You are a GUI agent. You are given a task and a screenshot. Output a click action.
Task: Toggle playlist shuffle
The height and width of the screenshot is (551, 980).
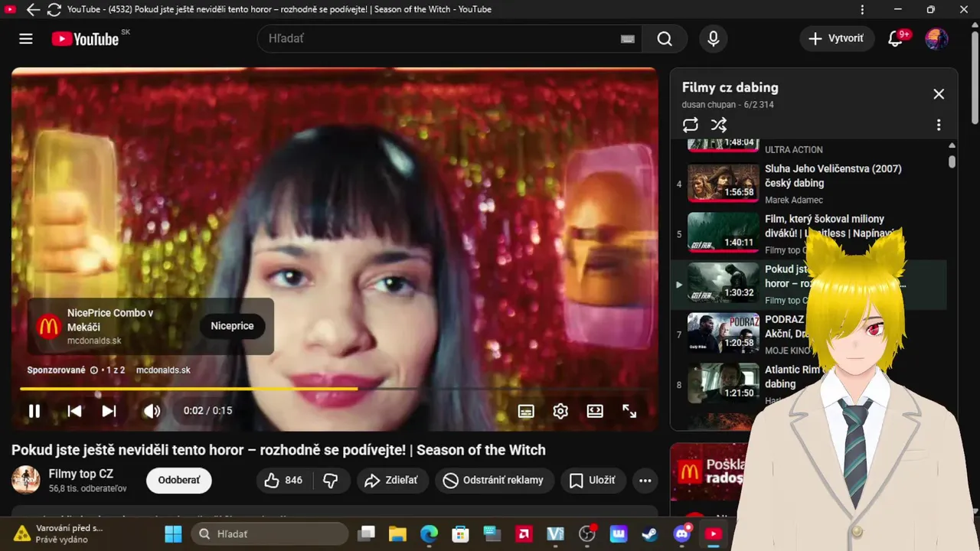pyautogui.click(x=718, y=125)
